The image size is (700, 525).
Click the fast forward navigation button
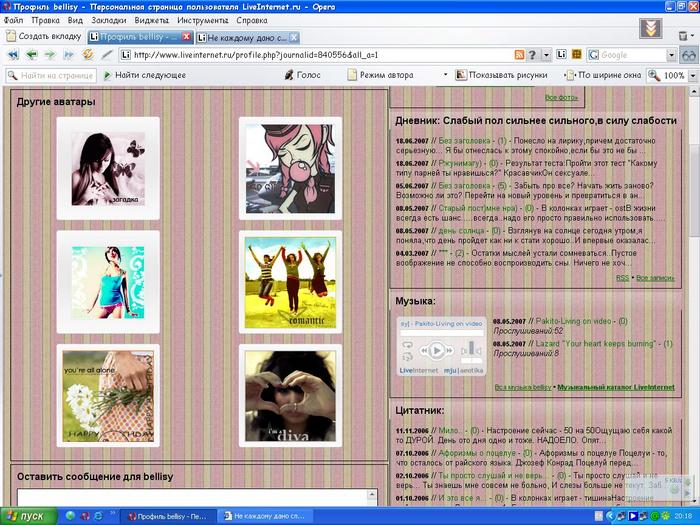pyautogui.click(x=69, y=55)
